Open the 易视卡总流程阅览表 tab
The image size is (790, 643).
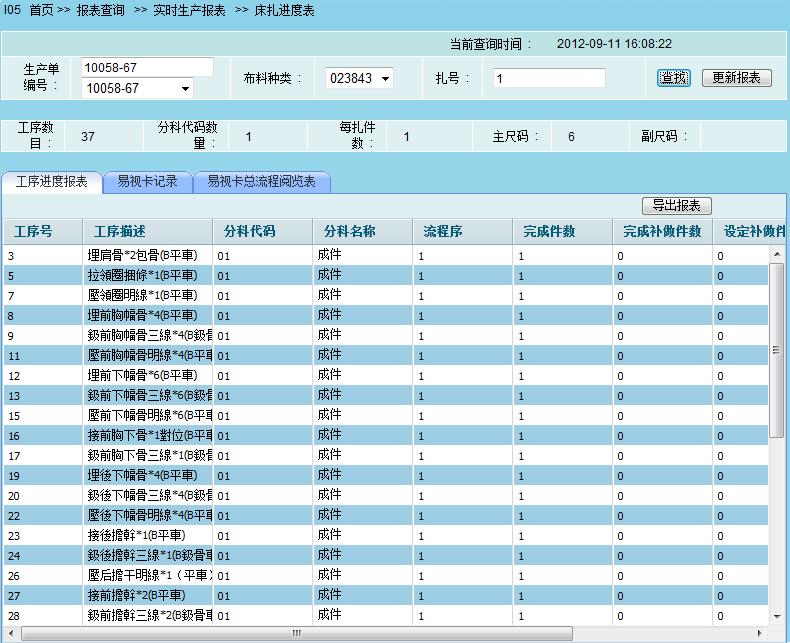pos(261,182)
